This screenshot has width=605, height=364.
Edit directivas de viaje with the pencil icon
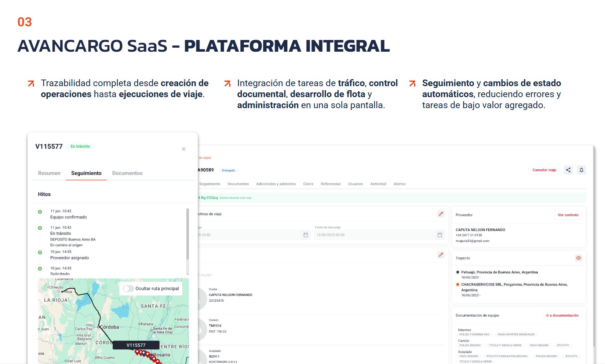(441, 214)
